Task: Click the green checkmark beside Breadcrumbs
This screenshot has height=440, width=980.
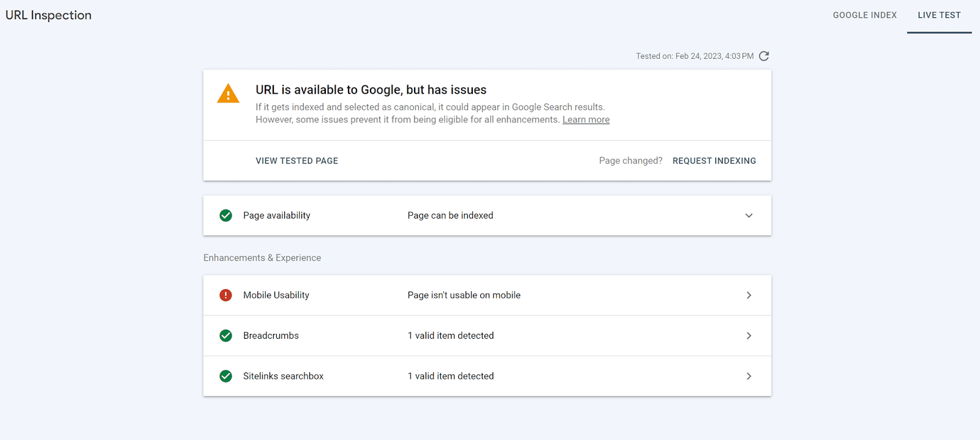Action: point(226,335)
